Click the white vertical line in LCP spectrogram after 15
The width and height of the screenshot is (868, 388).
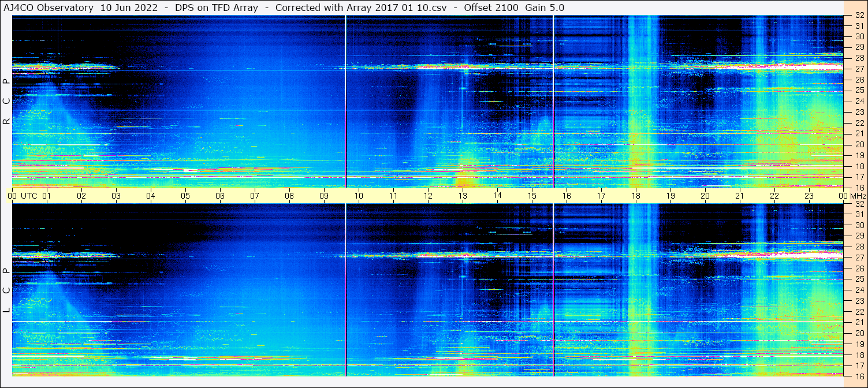click(x=553, y=290)
